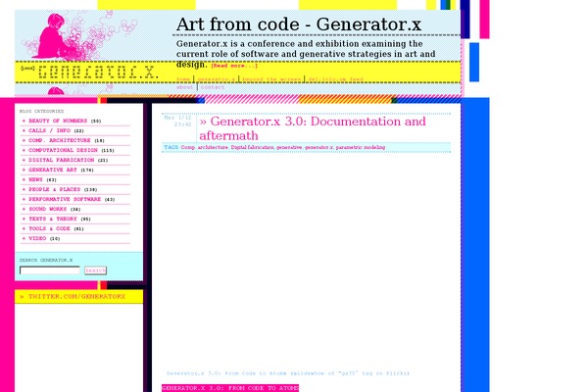Open the generator.x tag link
588x392 pixels.
tap(318, 147)
